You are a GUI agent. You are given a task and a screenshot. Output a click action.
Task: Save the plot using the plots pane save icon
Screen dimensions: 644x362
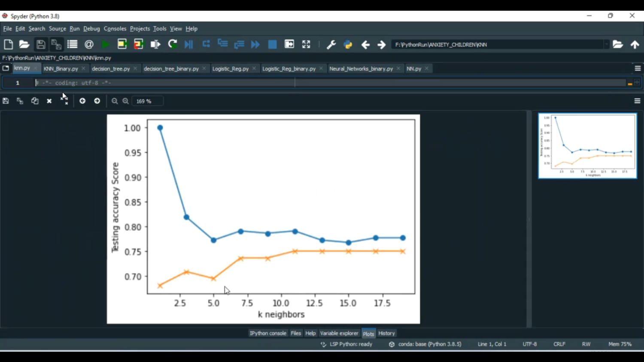pos(6,101)
